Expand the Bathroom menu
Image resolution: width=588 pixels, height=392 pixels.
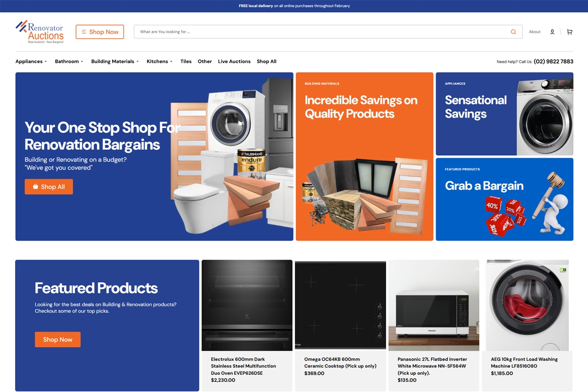coord(69,61)
